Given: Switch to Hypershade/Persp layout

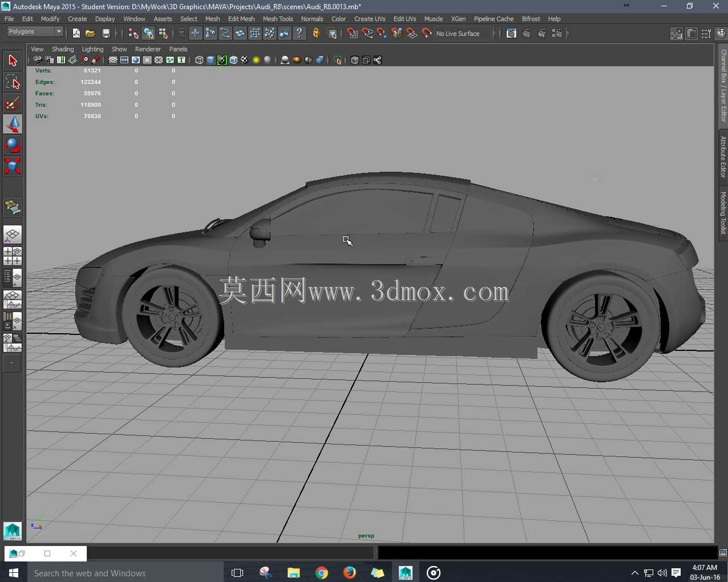Looking at the screenshot, I should [13, 321].
